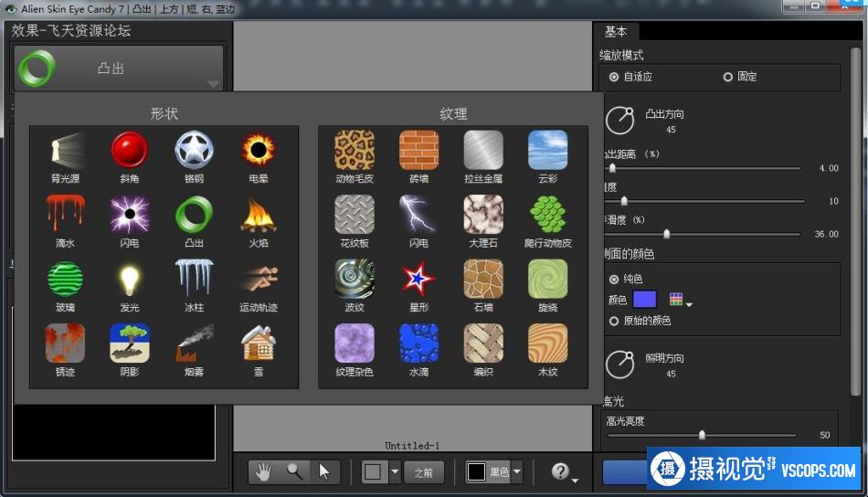Click the preview split square button
The width and height of the screenshot is (868, 497).
374,472
